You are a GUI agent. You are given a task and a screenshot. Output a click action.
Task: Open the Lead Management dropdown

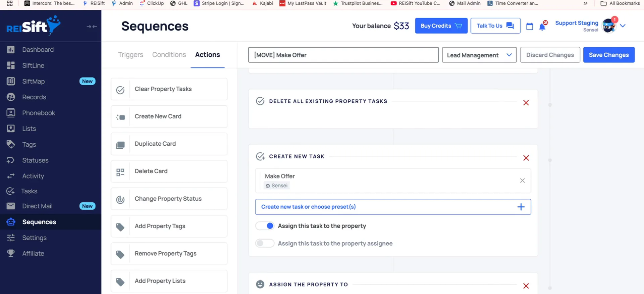[479, 55]
